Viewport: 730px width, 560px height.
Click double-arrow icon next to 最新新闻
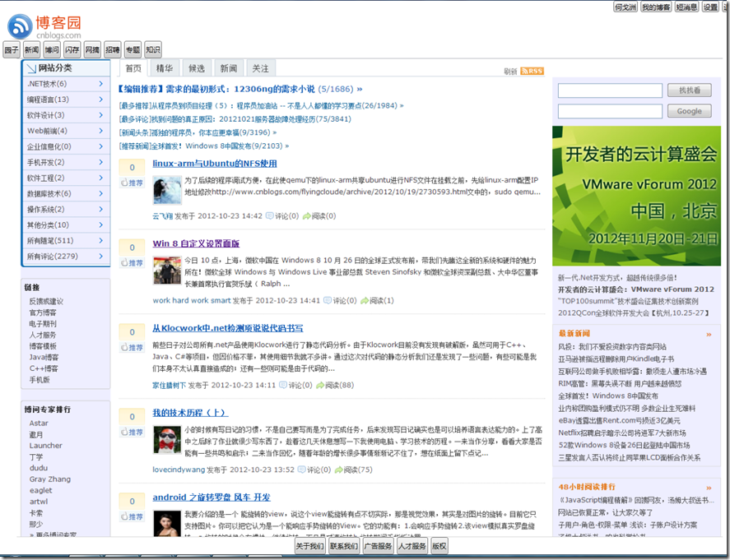pyautogui.click(x=709, y=335)
